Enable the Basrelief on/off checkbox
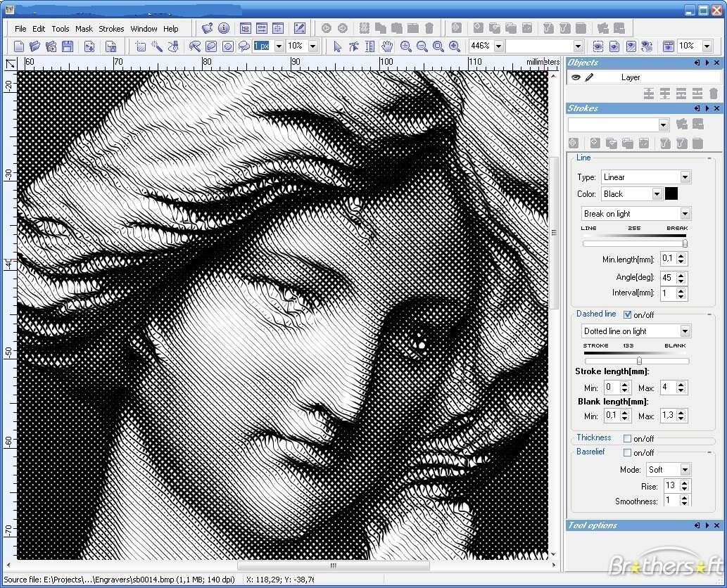727x588 pixels. point(627,452)
